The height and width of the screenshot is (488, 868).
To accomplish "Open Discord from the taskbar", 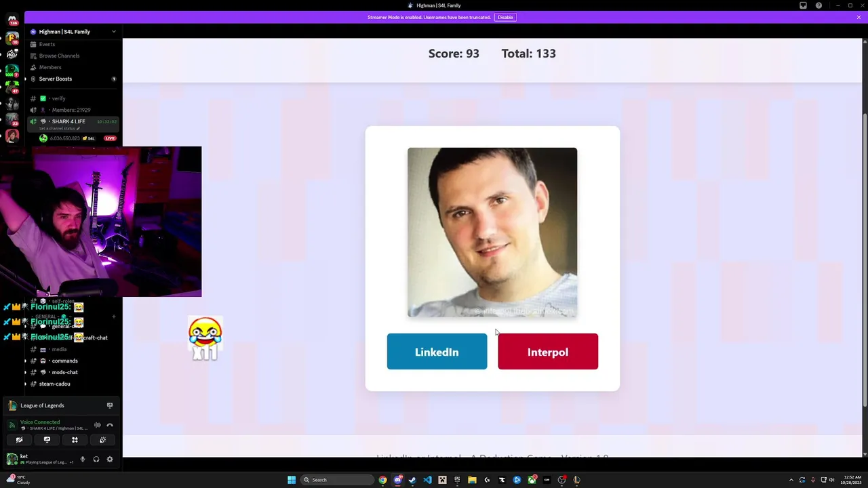I will [397, 480].
